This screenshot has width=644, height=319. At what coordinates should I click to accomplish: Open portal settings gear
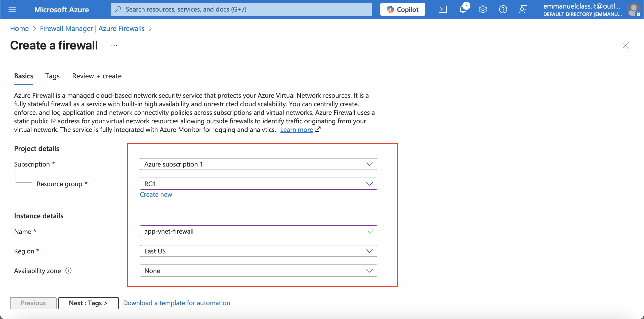click(x=483, y=10)
